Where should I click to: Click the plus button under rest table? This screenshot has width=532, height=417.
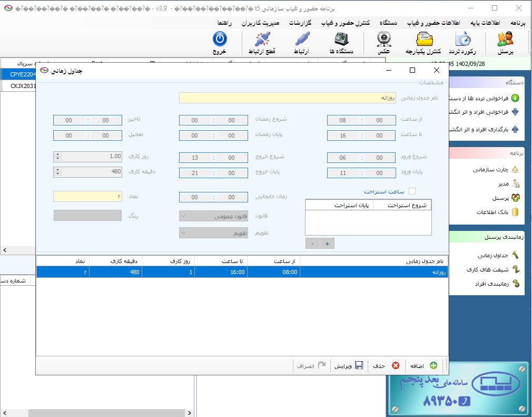327,244
